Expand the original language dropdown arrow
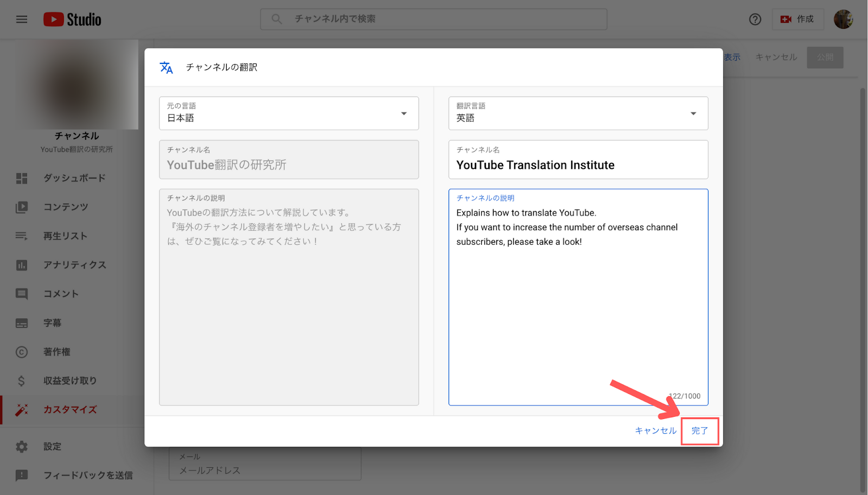This screenshot has width=868, height=495. (404, 113)
